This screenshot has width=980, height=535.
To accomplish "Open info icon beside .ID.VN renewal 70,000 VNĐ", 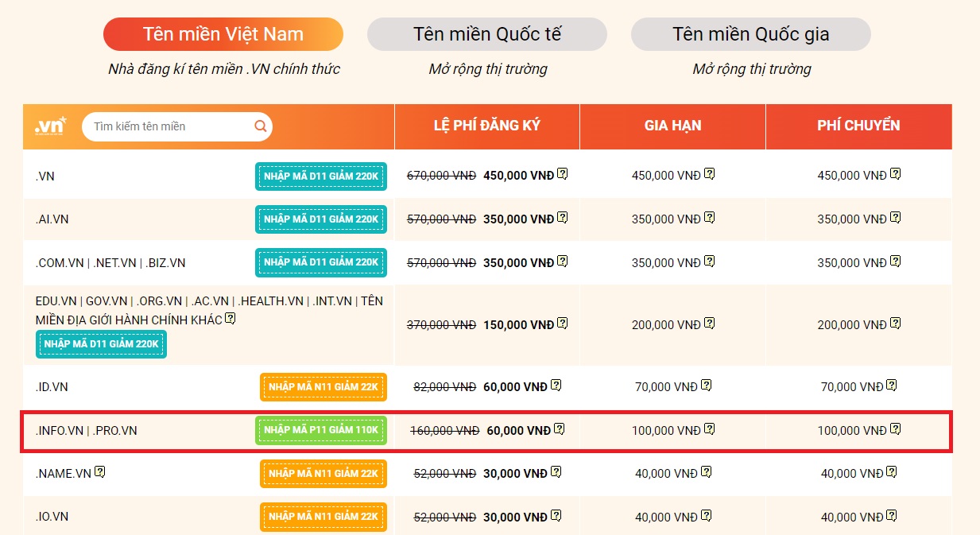I will point(707,385).
